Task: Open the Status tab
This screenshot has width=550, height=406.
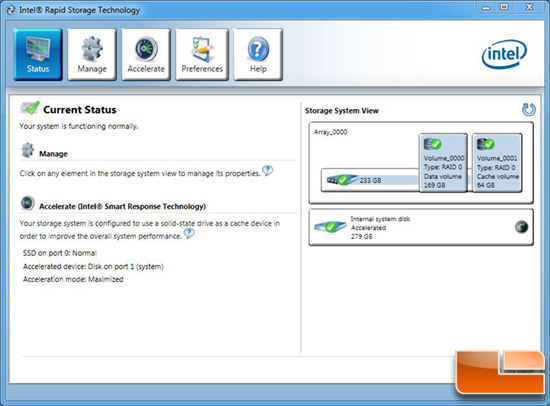Action: pos(38,54)
